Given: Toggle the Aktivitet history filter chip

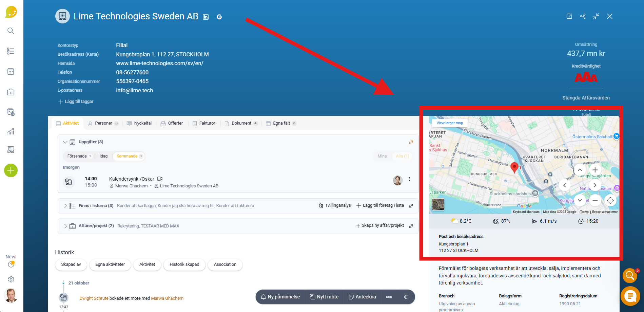Looking at the screenshot, I should [x=147, y=264].
